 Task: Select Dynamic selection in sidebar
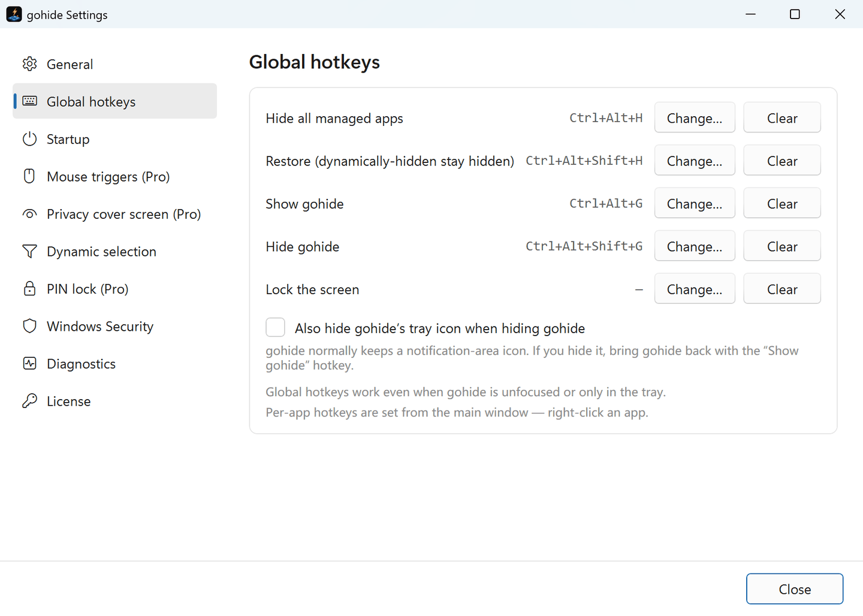tap(114, 251)
